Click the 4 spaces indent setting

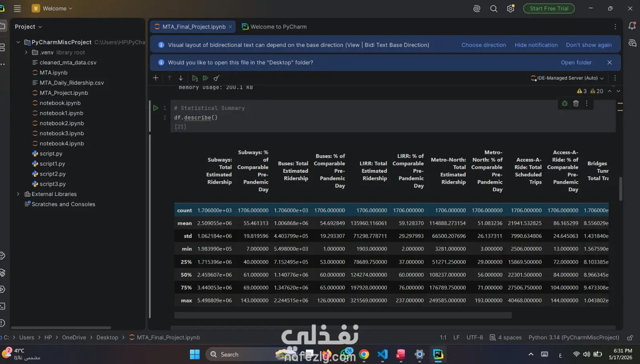click(506, 338)
